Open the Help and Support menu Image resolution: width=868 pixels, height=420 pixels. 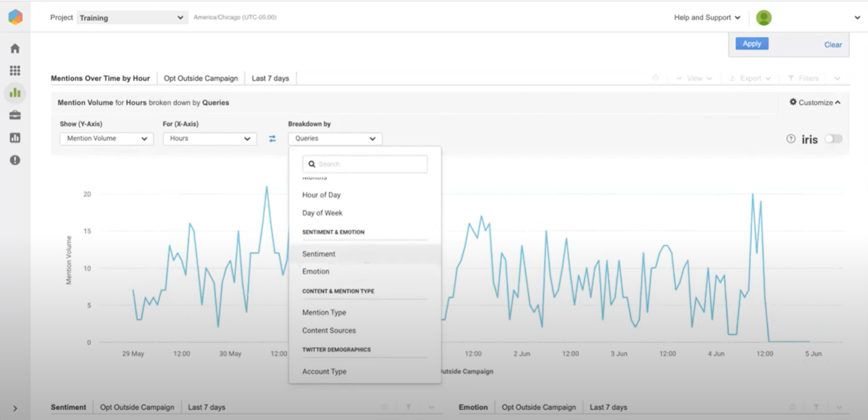[702, 17]
